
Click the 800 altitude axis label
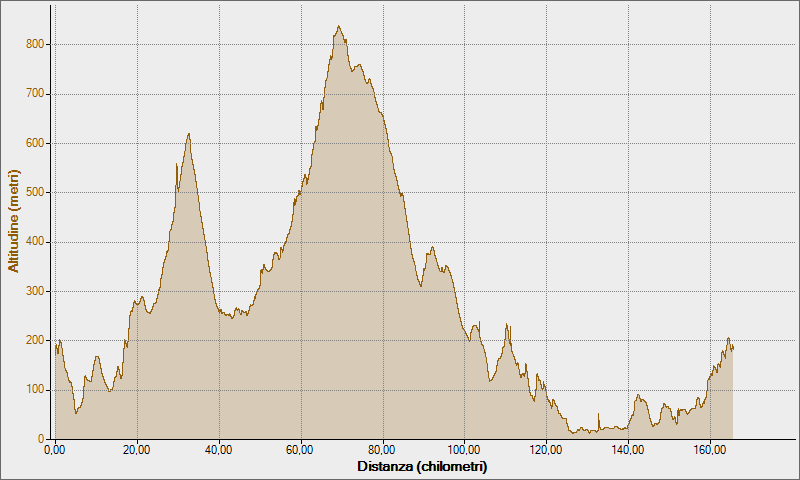click(35, 44)
